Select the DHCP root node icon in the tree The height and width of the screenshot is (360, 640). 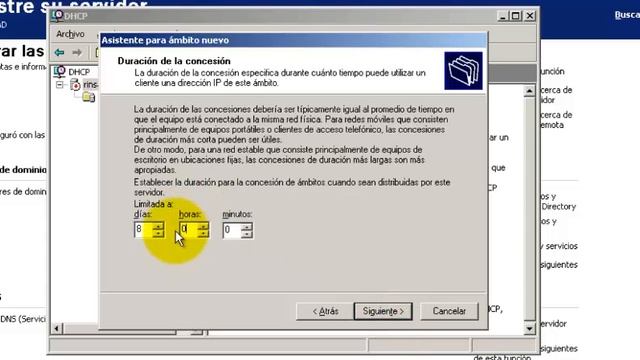60,72
